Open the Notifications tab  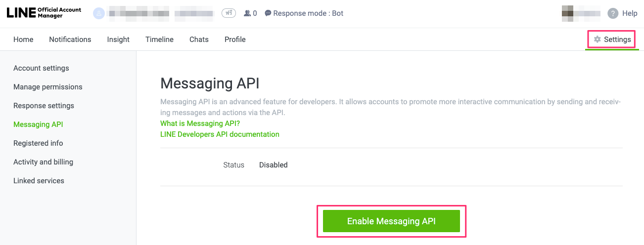coord(70,40)
